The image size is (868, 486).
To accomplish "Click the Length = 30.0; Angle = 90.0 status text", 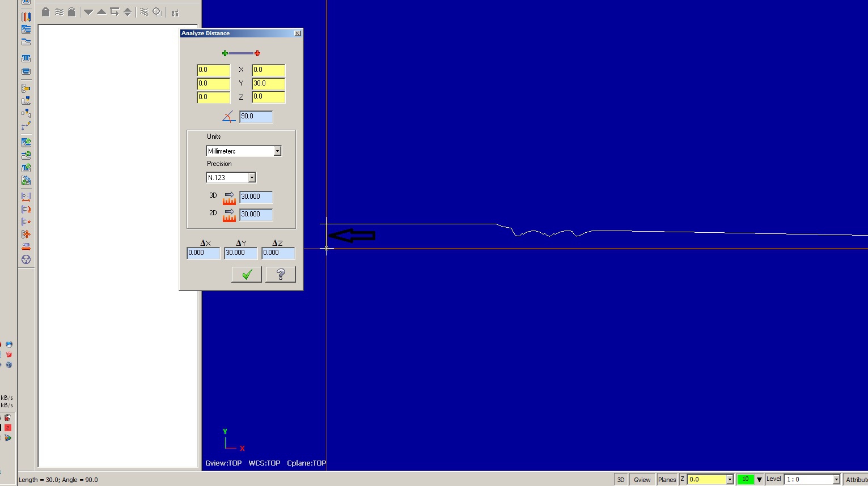I will pos(58,480).
